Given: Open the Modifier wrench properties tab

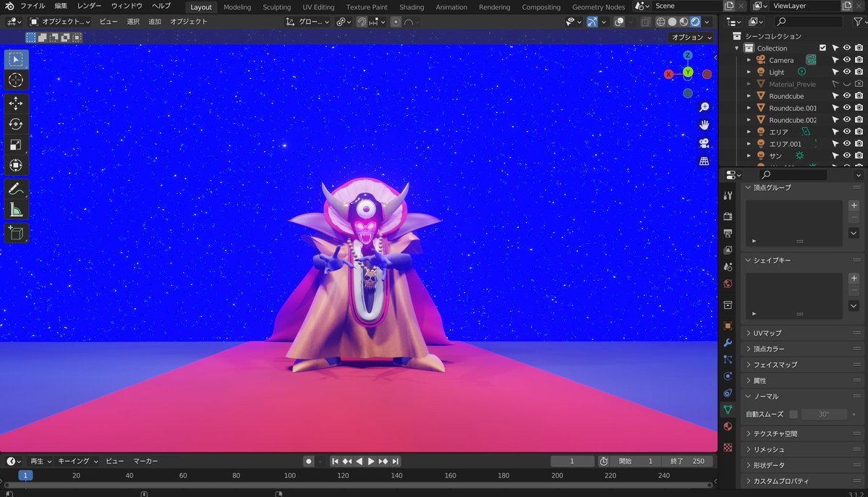Looking at the screenshot, I should pyautogui.click(x=728, y=342).
